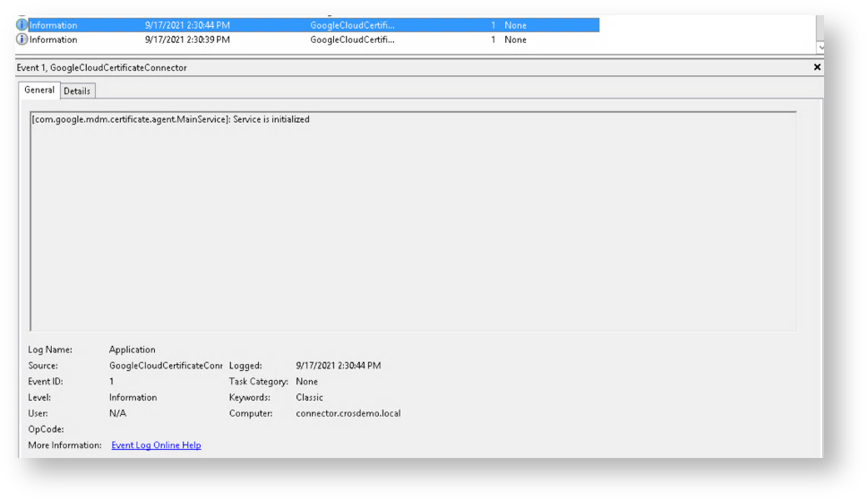The width and height of the screenshot is (868, 501).
Task: Click the Source field GoogleCloudCertificateConn value
Action: (166, 366)
